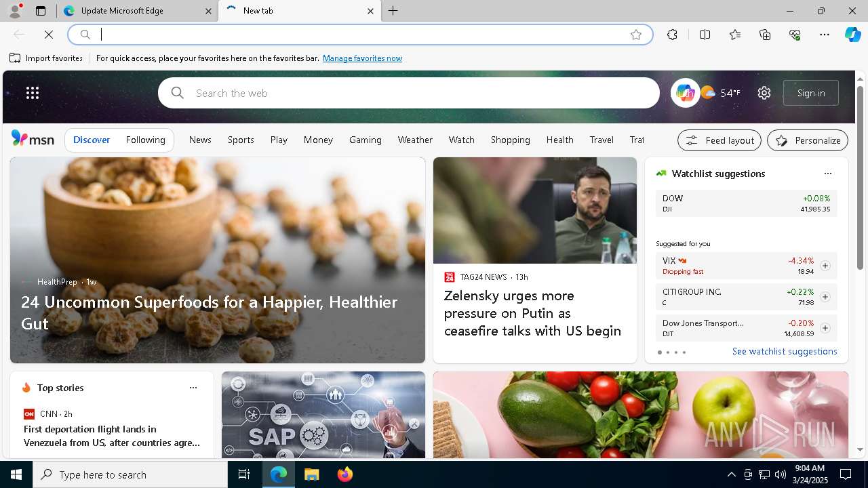Open the notification center icon
This screenshot has height=488, width=868.
pos(846,474)
